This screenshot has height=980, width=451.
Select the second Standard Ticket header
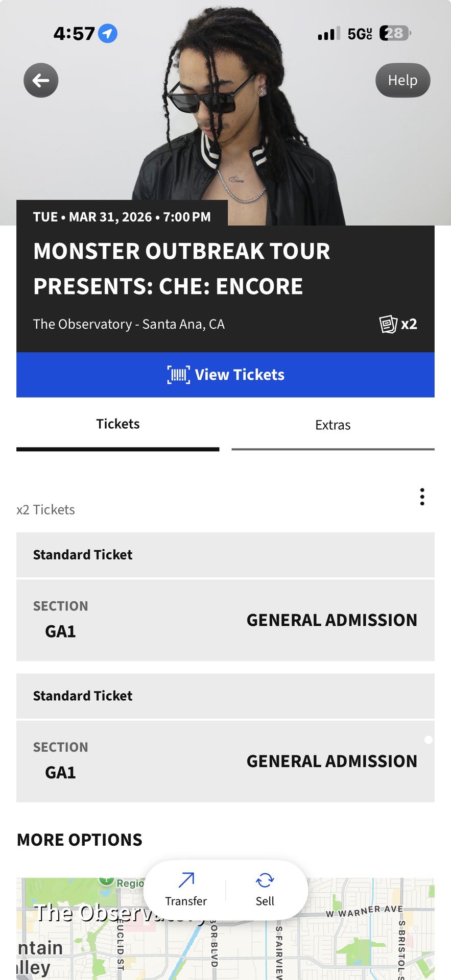click(225, 696)
